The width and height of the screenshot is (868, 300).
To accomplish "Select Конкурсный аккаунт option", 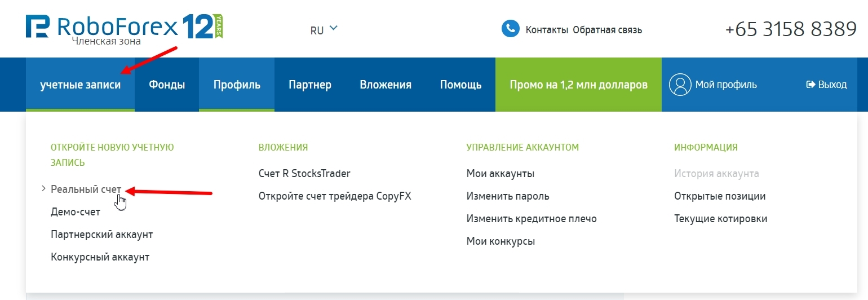I will [100, 257].
